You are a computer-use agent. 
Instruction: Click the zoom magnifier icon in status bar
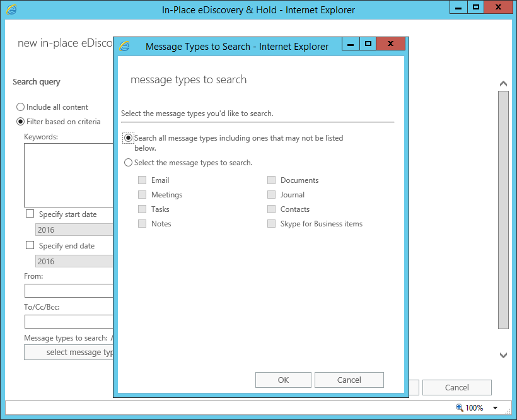point(459,407)
